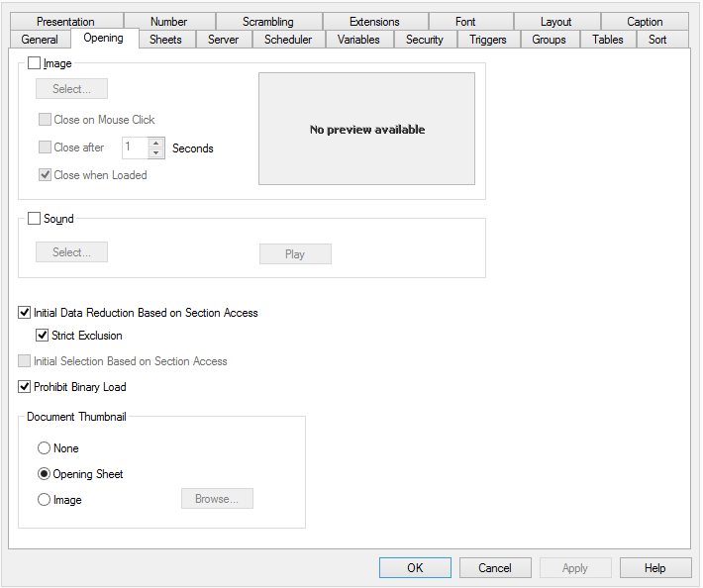This screenshot has width=703, height=588.
Task: Go to the Server tab
Action: pyautogui.click(x=223, y=40)
